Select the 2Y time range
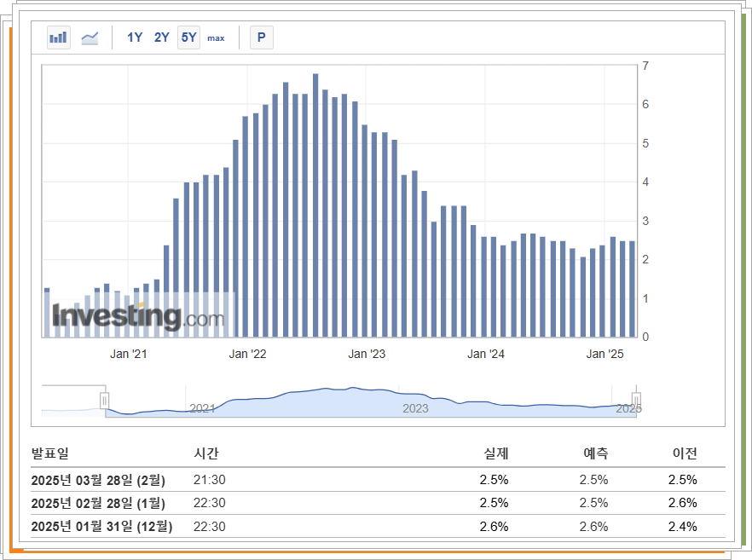This screenshot has width=752, height=560. point(162,38)
